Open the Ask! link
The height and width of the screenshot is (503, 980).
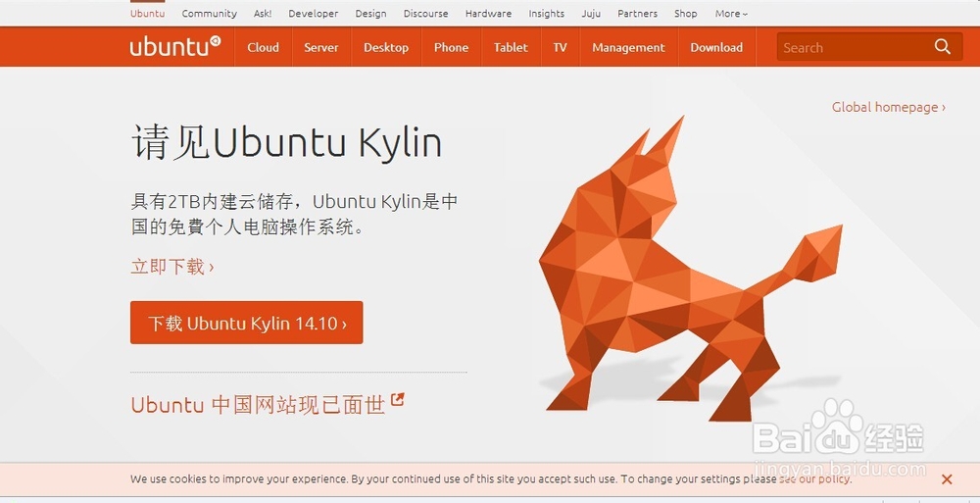click(x=263, y=13)
